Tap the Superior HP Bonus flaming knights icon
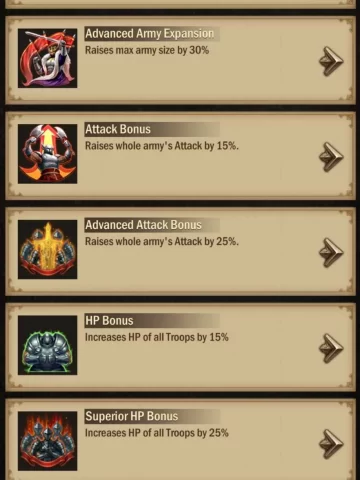 [48, 441]
